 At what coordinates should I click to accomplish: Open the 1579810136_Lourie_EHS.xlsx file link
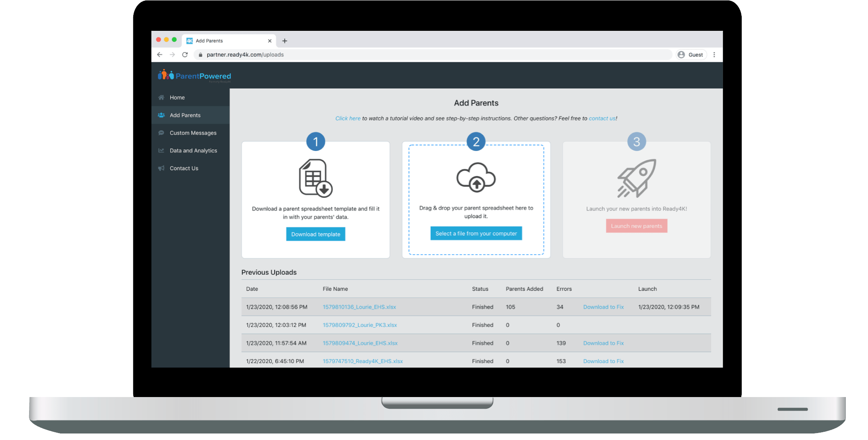(x=359, y=307)
